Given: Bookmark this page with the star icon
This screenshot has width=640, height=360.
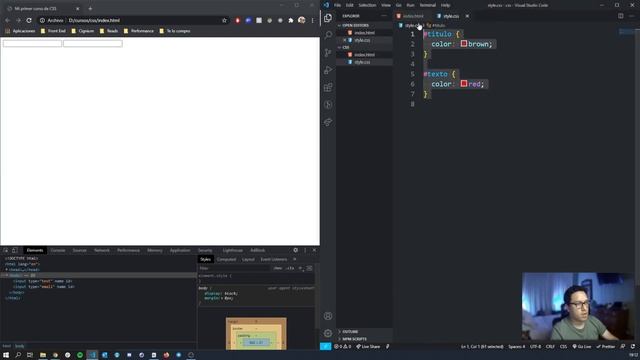Looking at the screenshot, I should click(224, 20).
